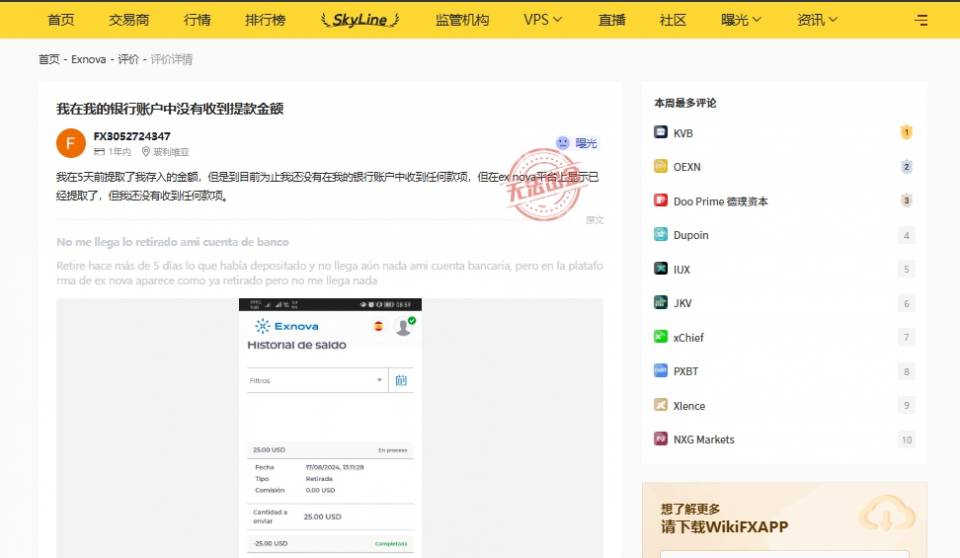The height and width of the screenshot is (558, 960).
Task: Click rank 1 gold badge next to KVB
Action: coord(907,132)
